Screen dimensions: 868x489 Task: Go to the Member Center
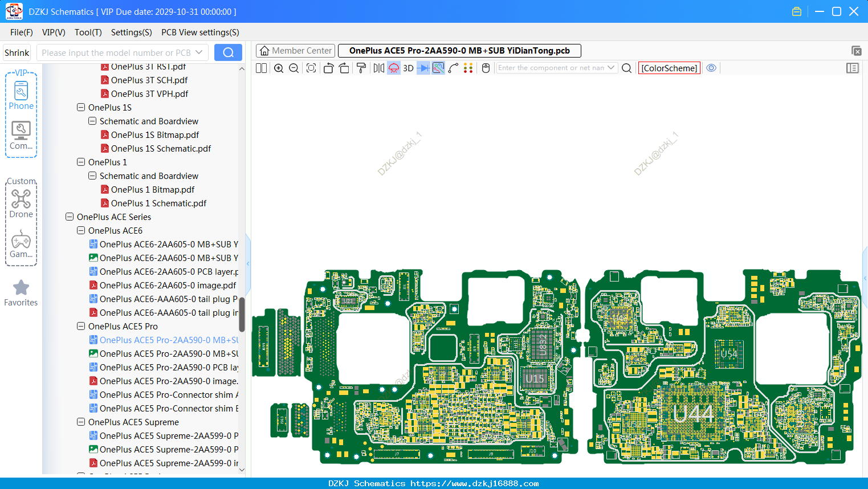pos(295,51)
